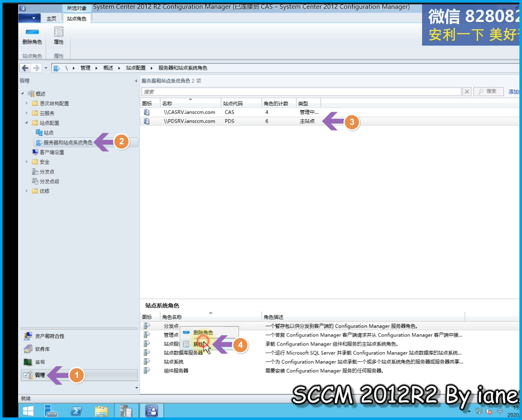Open the recent-pages dropdown beside forward arrow
This screenshot has width=522, height=420.
coord(46,68)
